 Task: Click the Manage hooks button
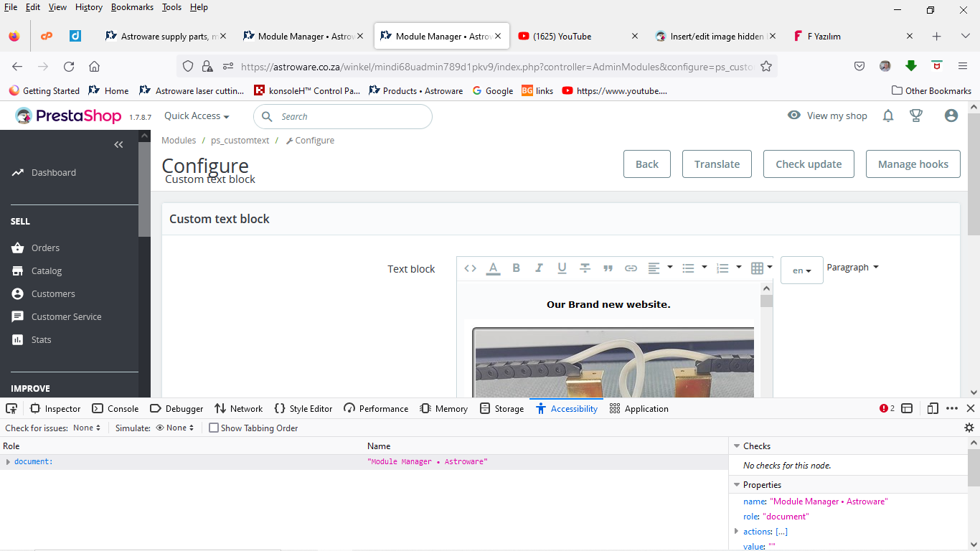pyautogui.click(x=913, y=164)
